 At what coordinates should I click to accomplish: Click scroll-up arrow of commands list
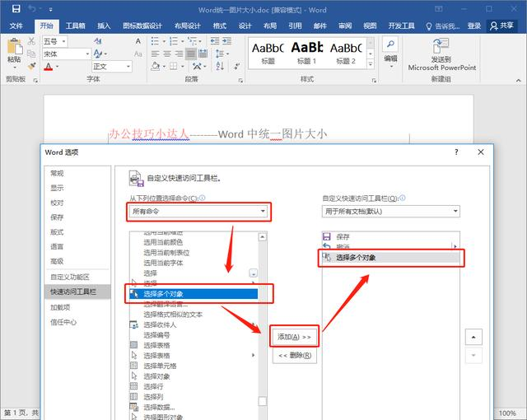pyautogui.click(x=263, y=237)
